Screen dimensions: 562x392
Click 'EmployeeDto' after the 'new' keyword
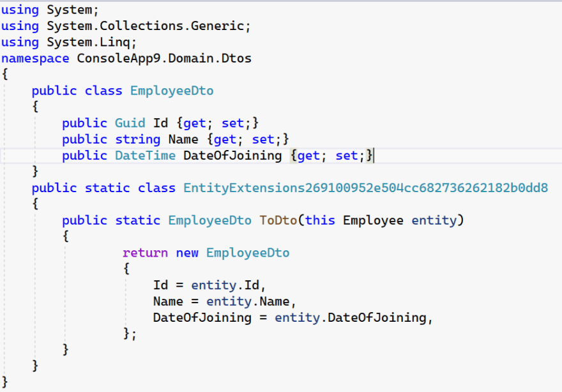[x=248, y=253]
